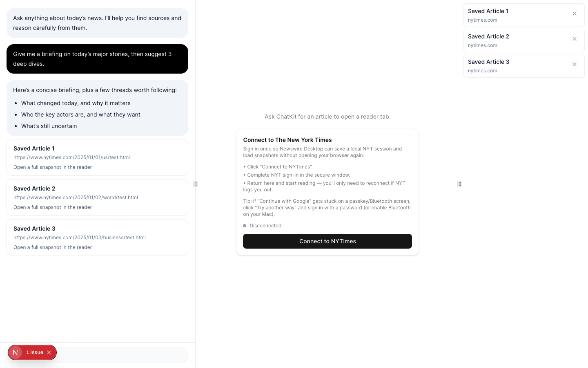588x368 pixels.
Task: Open full snapshot link under Saved Article 1
Action: tap(53, 167)
